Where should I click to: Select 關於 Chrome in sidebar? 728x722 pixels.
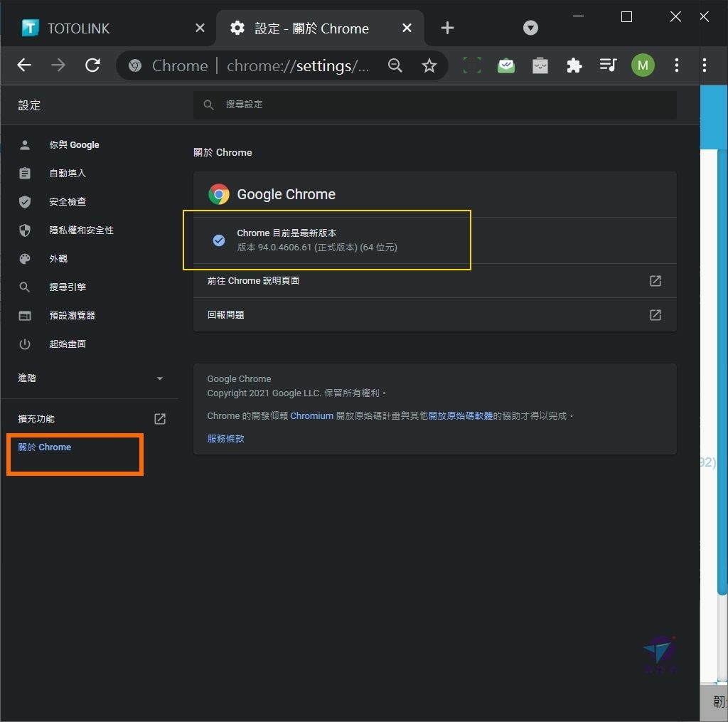45,447
